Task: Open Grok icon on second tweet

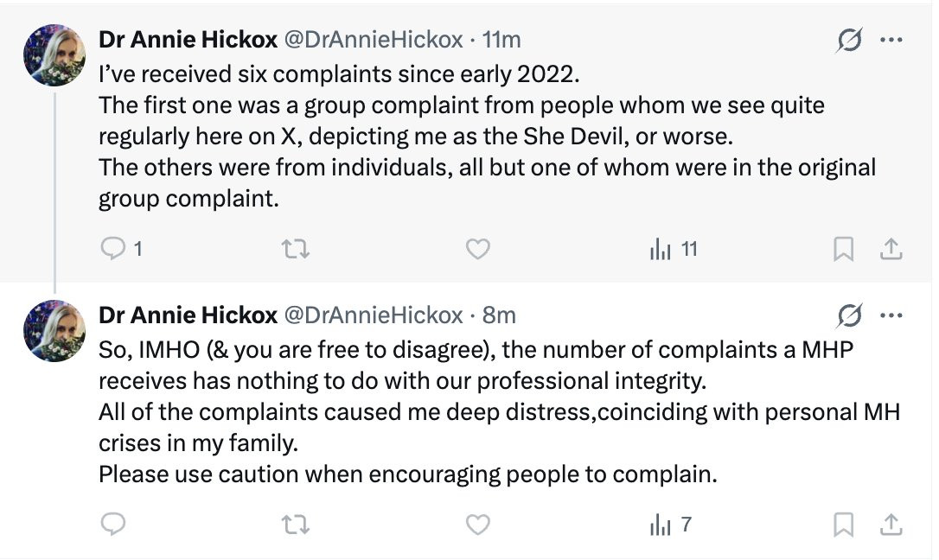Action: pyautogui.click(x=849, y=315)
